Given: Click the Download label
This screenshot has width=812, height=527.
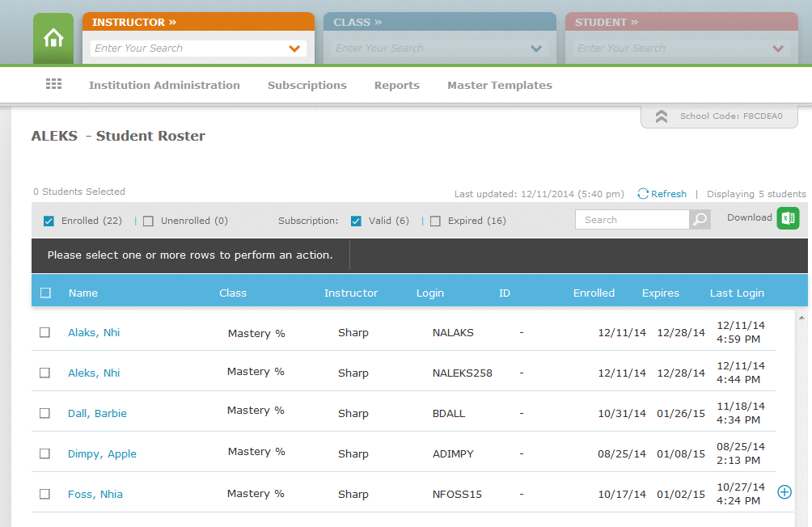Looking at the screenshot, I should pyautogui.click(x=750, y=217).
